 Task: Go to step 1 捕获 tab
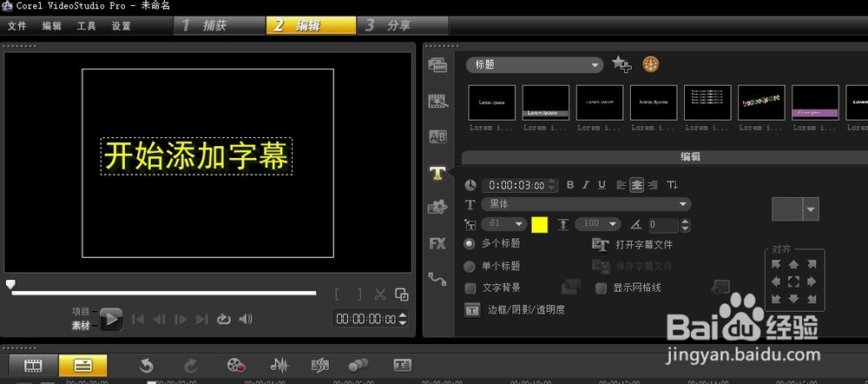[x=220, y=25]
